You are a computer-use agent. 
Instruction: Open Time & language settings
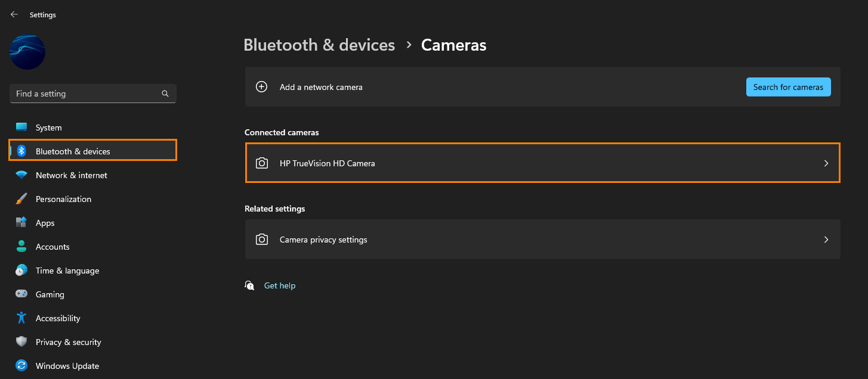point(93,271)
